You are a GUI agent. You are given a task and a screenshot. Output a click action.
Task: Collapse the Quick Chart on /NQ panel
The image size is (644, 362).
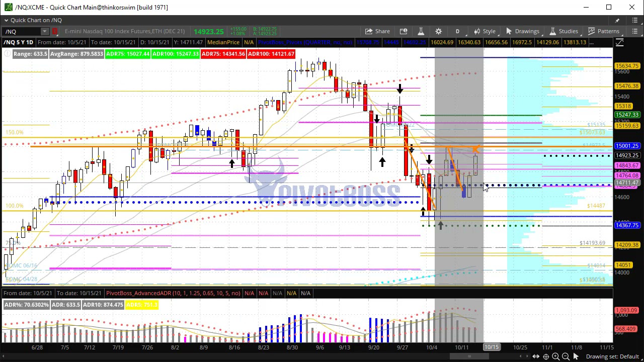coord(6,20)
